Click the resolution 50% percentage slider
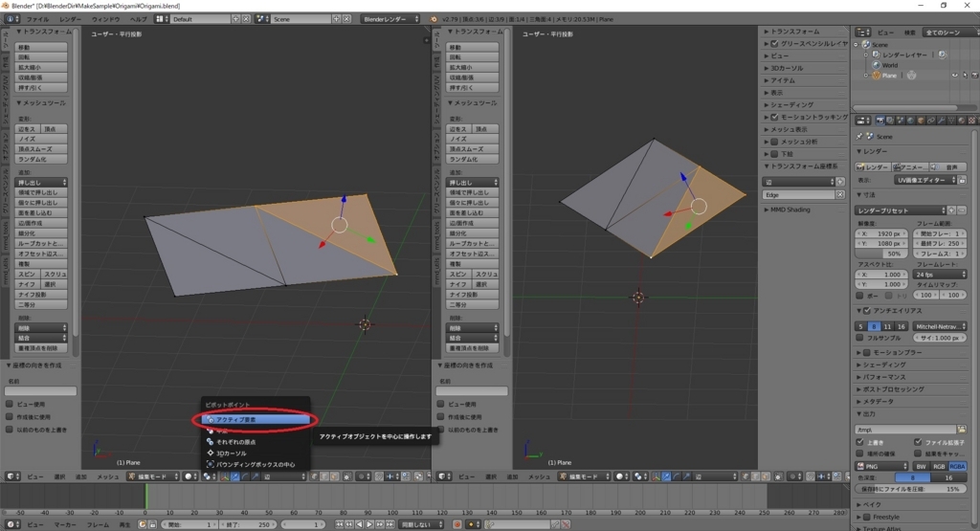This screenshot has height=531, width=980. click(x=881, y=254)
